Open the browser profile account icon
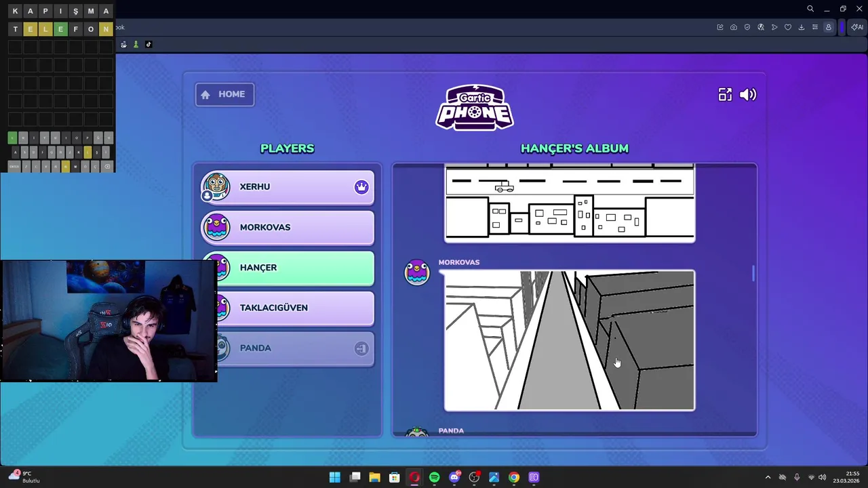This screenshot has height=488, width=868. click(x=828, y=27)
